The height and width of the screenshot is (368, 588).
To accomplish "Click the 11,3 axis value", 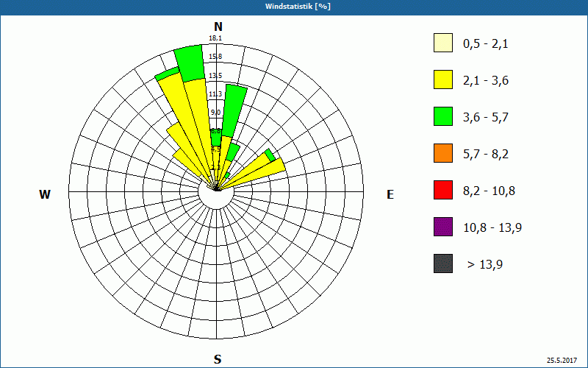I will [x=215, y=94].
